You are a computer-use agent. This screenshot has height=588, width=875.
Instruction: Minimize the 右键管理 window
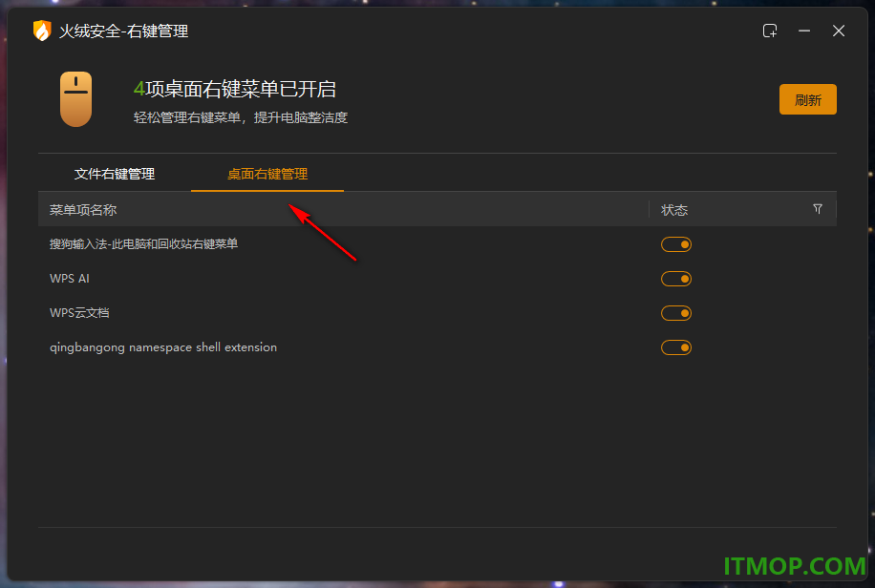[804, 31]
